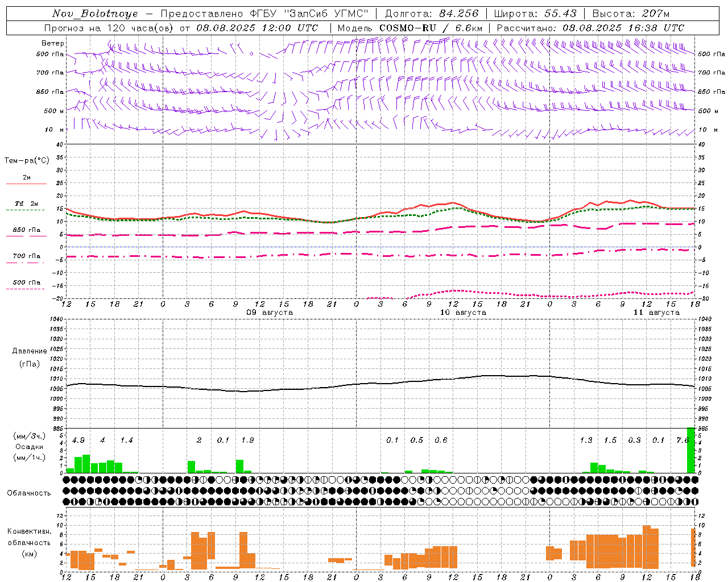
Task: Click the 0.3 precipitation total
Action: 634,440
